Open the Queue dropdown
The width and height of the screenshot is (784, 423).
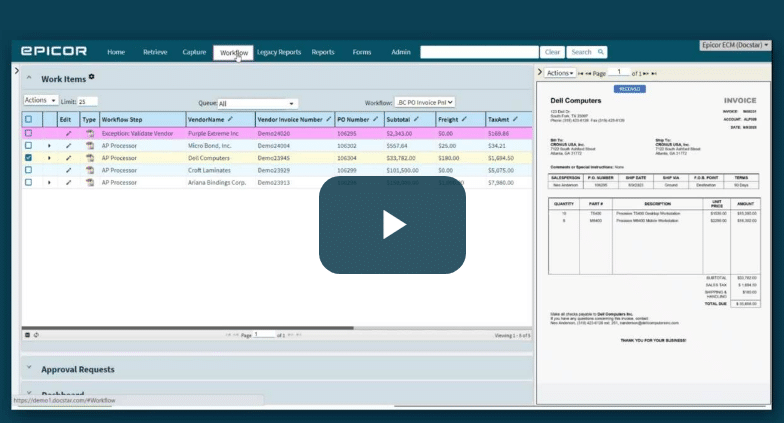pos(257,103)
